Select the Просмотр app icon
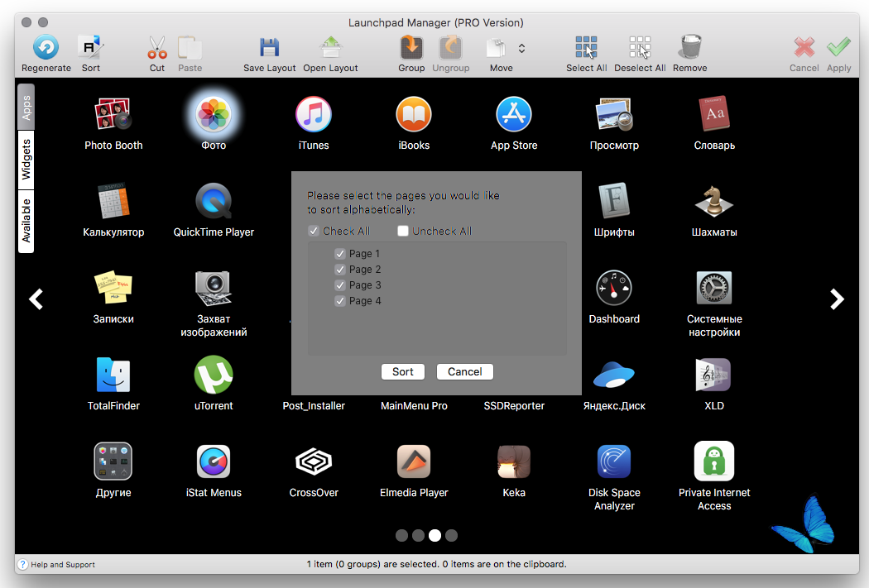869x588 pixels. click(614, 115)
